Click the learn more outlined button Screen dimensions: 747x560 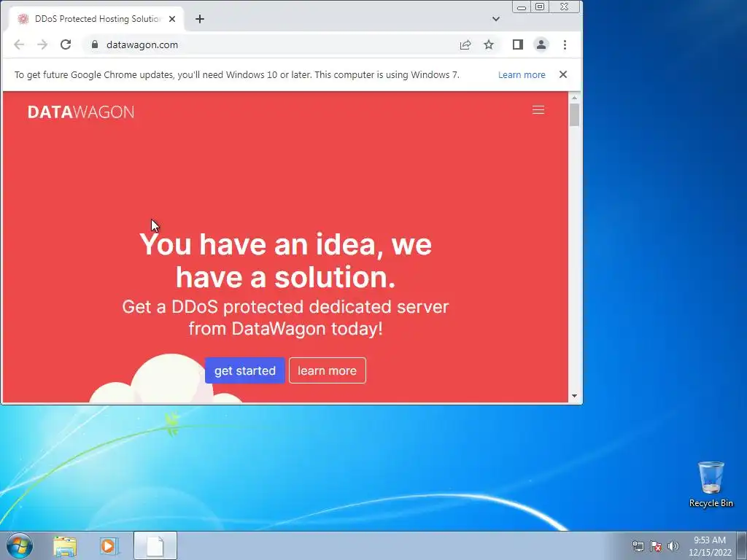point(328,370)
